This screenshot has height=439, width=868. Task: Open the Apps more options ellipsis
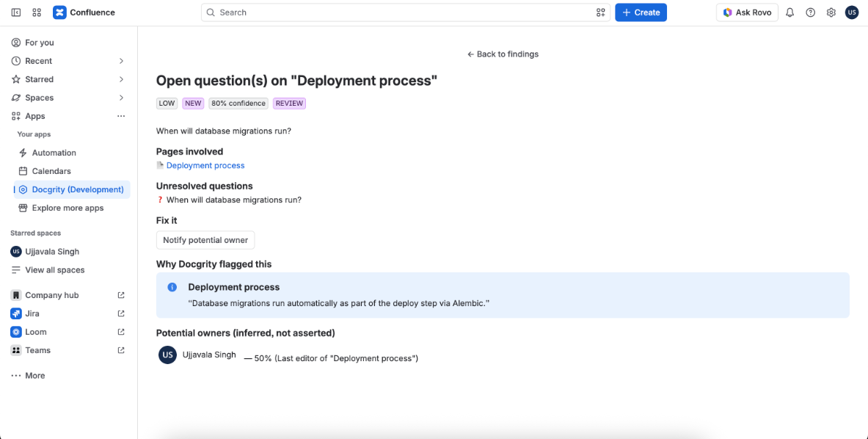(121, 116)
